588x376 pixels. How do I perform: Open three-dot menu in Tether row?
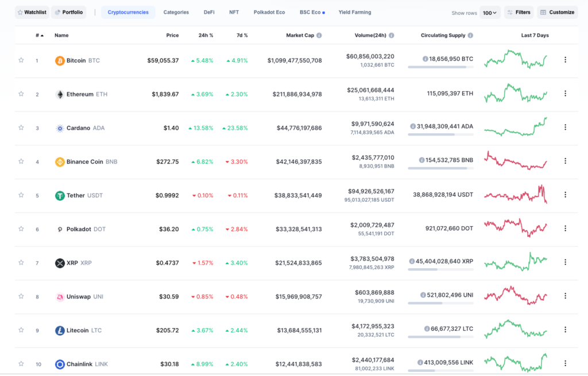[565, 195]
